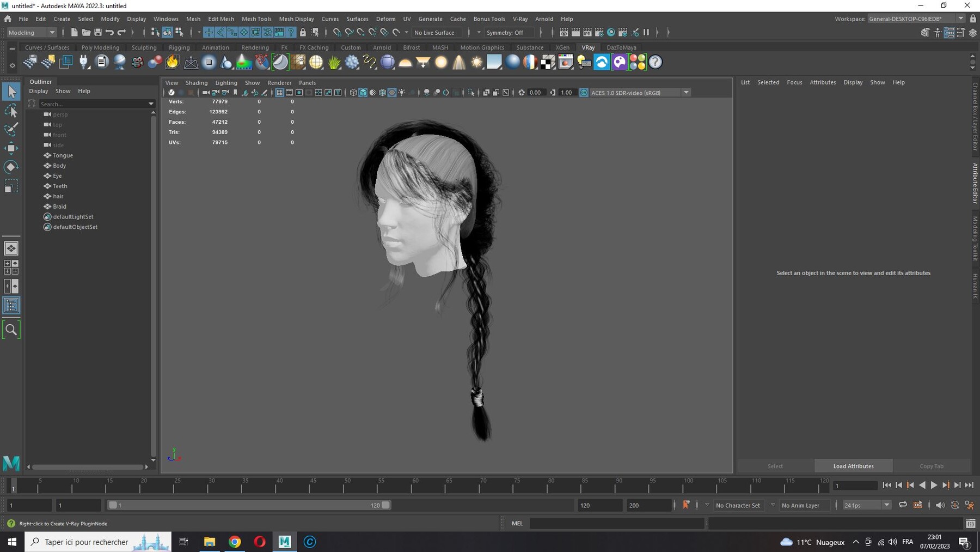
Task: Pick the Scale tool in toolbox
Action: coord(11,186)
